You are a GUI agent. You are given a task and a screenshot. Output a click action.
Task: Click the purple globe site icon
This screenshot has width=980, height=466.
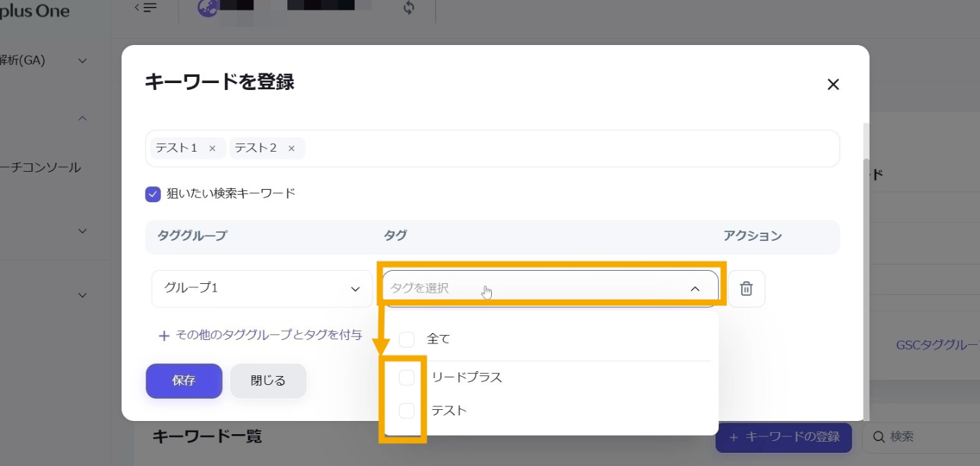tap(208, 8)
